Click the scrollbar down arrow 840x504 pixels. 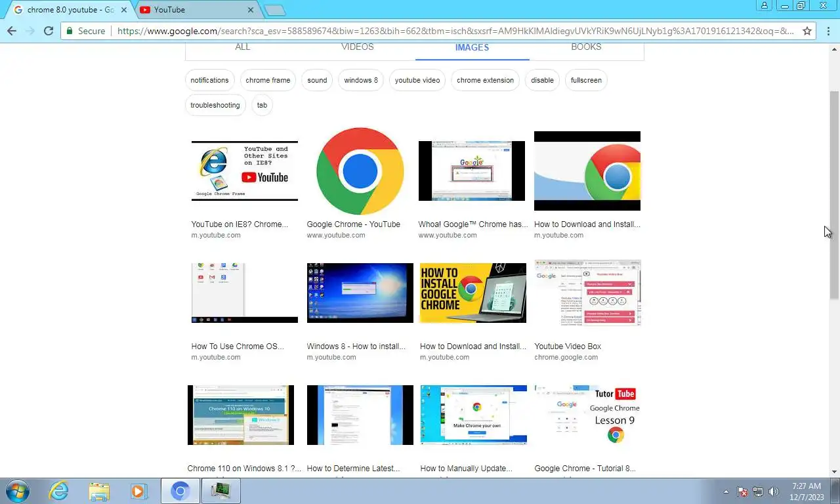[x=834, y=472]
